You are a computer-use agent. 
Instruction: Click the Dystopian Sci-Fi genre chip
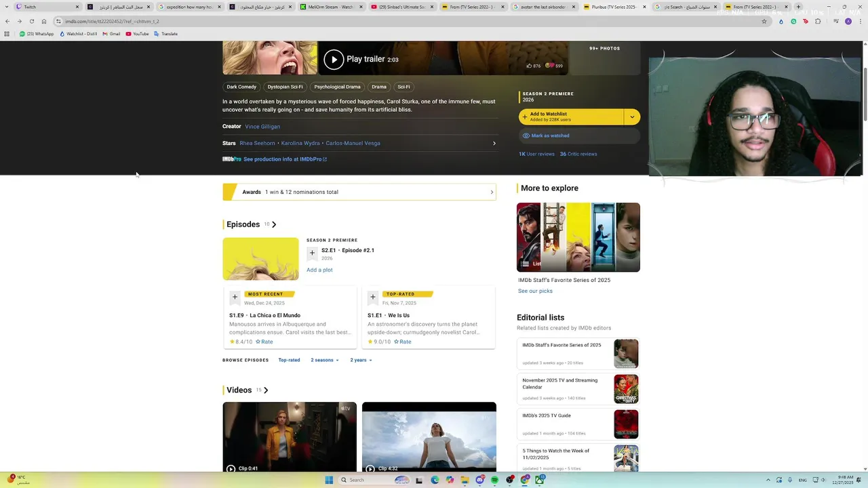pyautogui.click(x=285, y=87)
